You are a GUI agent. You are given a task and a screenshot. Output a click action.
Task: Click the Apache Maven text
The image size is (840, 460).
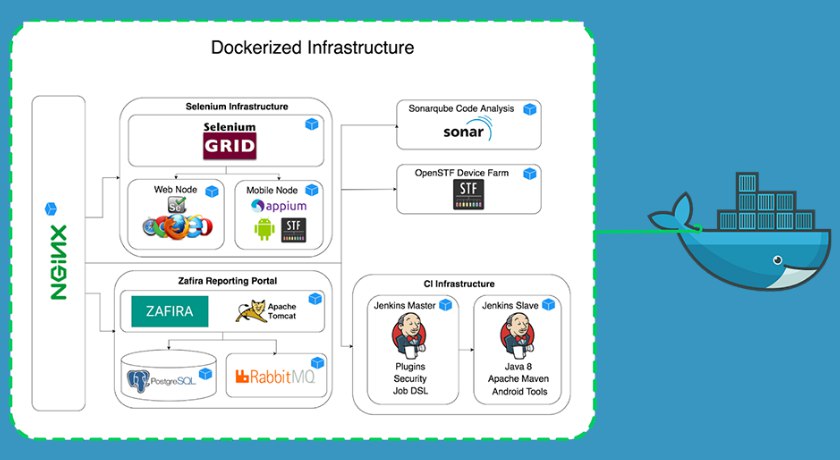point(518,379)
